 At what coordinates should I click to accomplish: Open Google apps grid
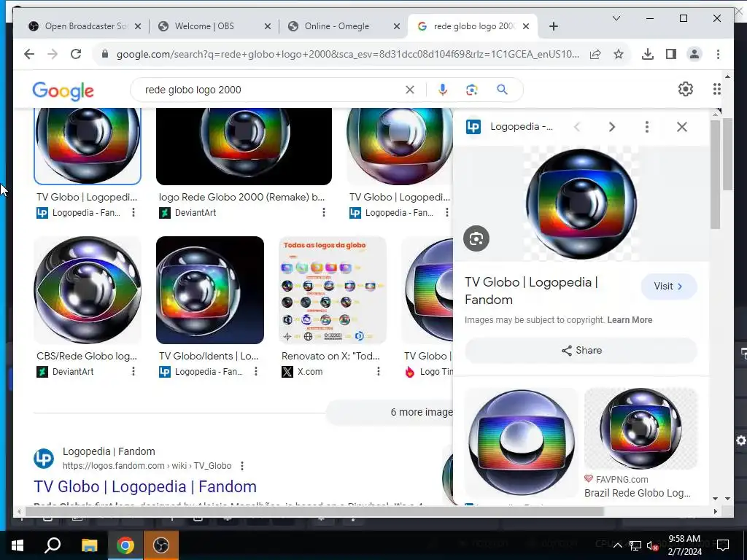click(x=717, y=89)
